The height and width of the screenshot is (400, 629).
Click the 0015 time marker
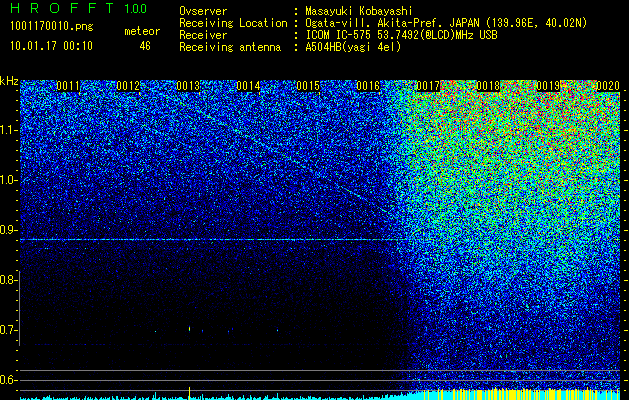tap(308, 86)
